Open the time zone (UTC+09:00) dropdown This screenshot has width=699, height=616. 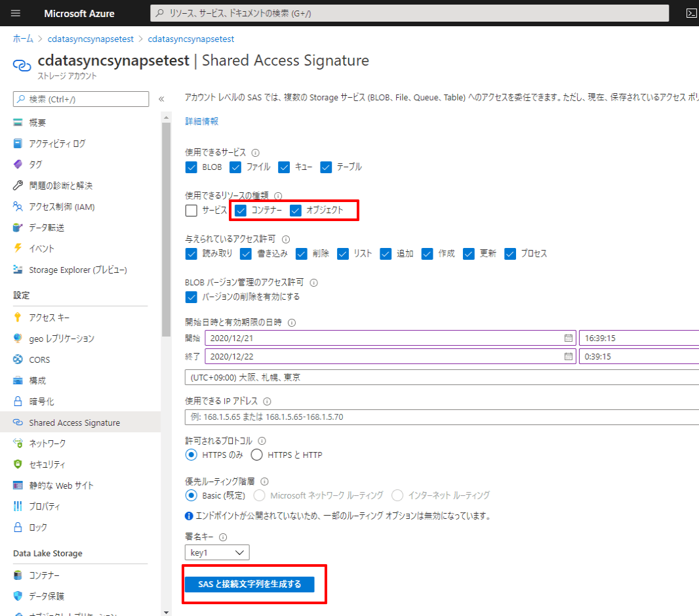pyautogui.click(x=442, y=377)
